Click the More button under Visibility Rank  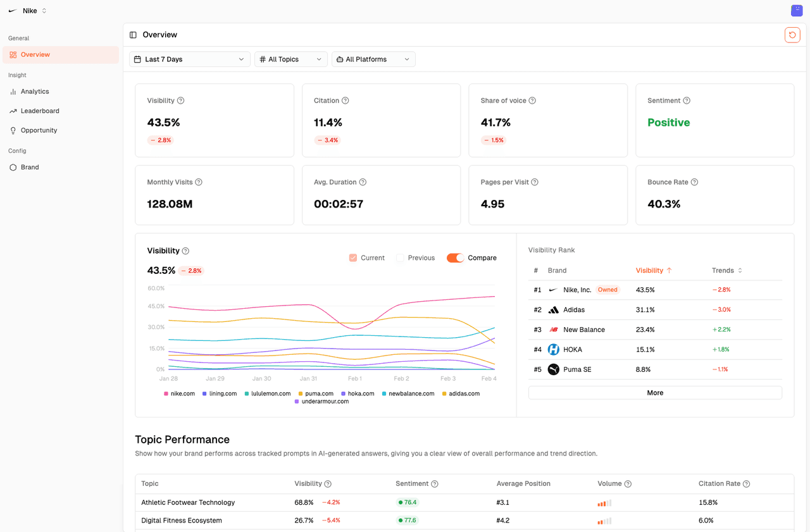pos(655,393)
